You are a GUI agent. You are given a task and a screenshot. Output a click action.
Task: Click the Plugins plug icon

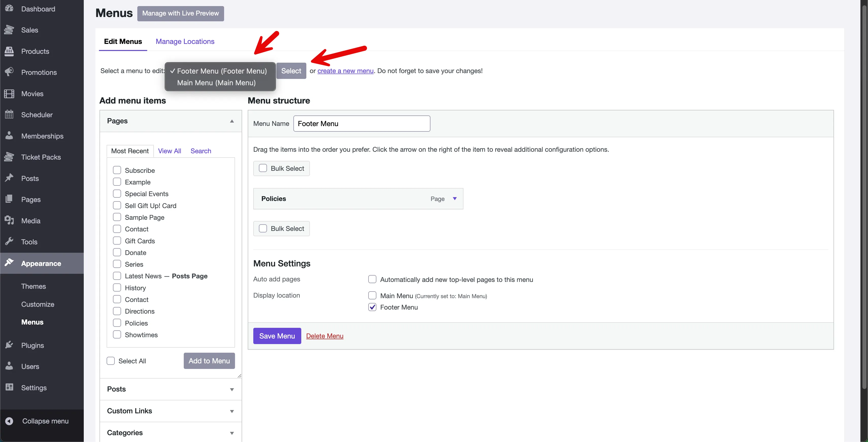click(x=9, y=345)
